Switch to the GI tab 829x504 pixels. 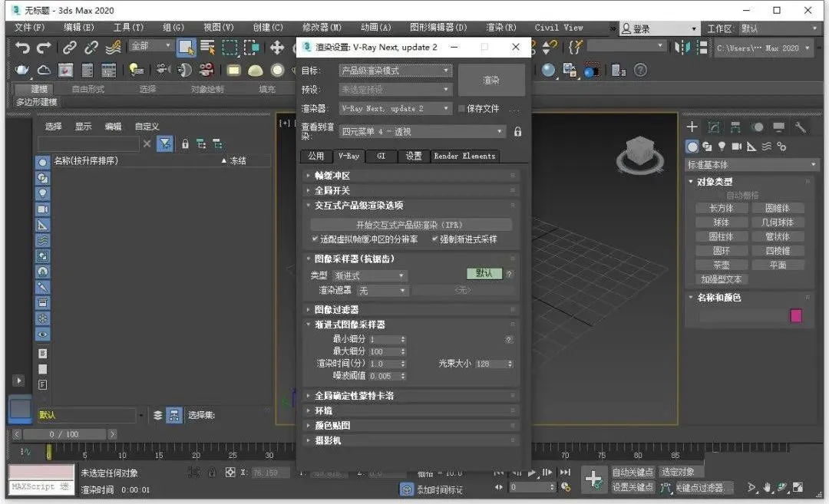pyautogui.click(x=381, y=156)
